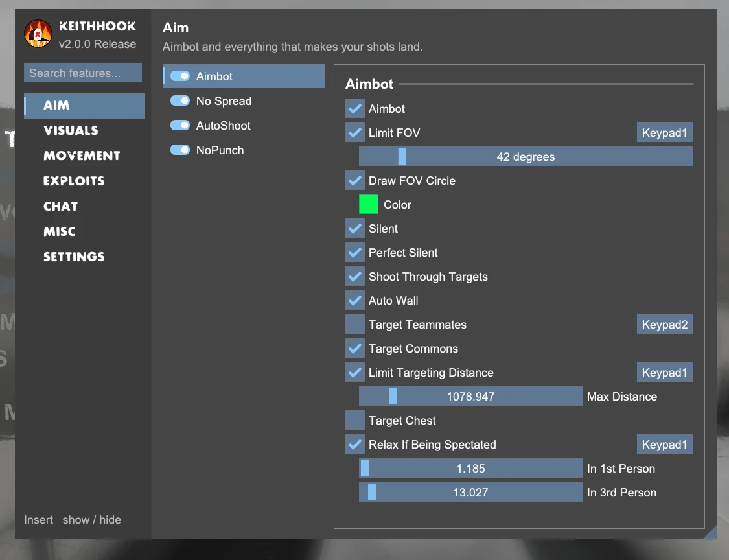Toggle the NoPunch switch
The image size is (729, 560).
point(180,150)
